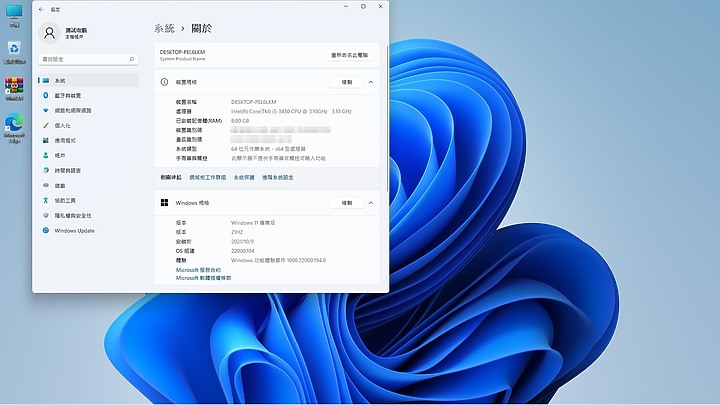
Task: Copy Windows specifications with 複製 button
Action: (347, 203)
